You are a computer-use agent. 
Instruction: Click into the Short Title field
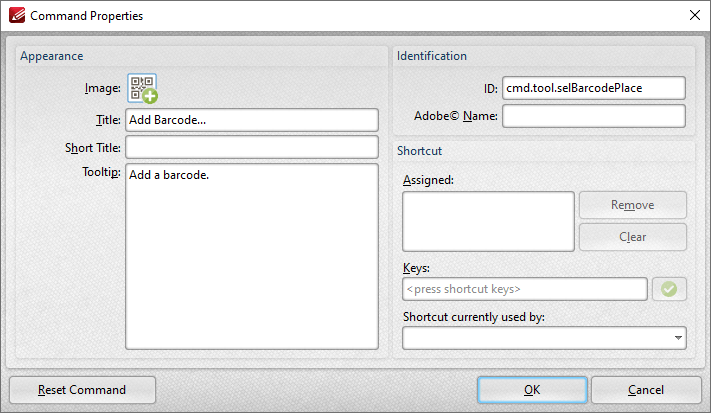(252, 147)
